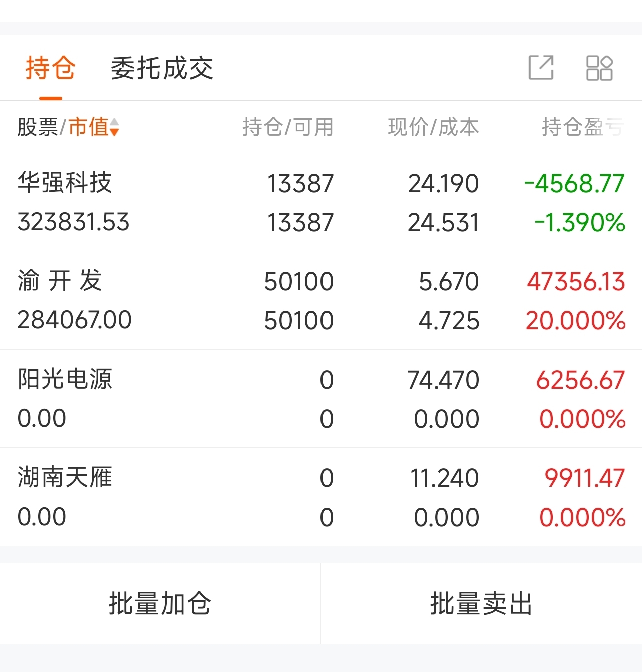Tap the 持仓/可用 column header
The image size is (642, 672).
[x=288, y=127]
